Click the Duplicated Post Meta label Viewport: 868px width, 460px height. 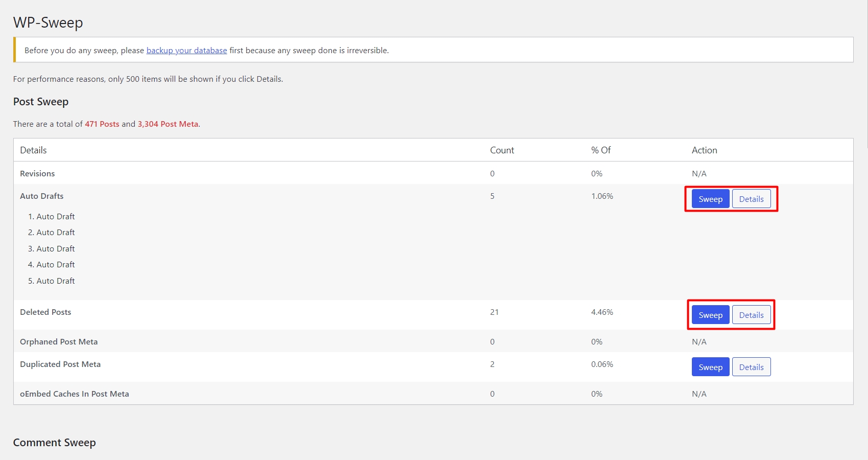point(60,364)
